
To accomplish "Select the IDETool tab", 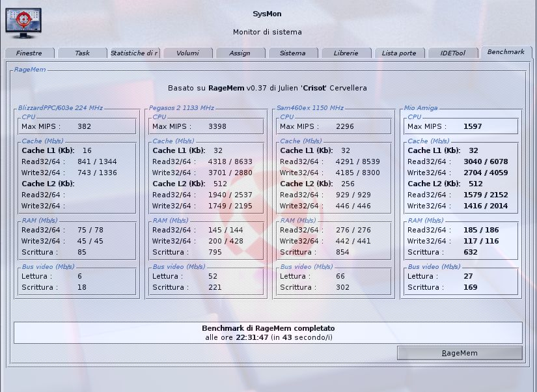I will click(x=452, y=53).
